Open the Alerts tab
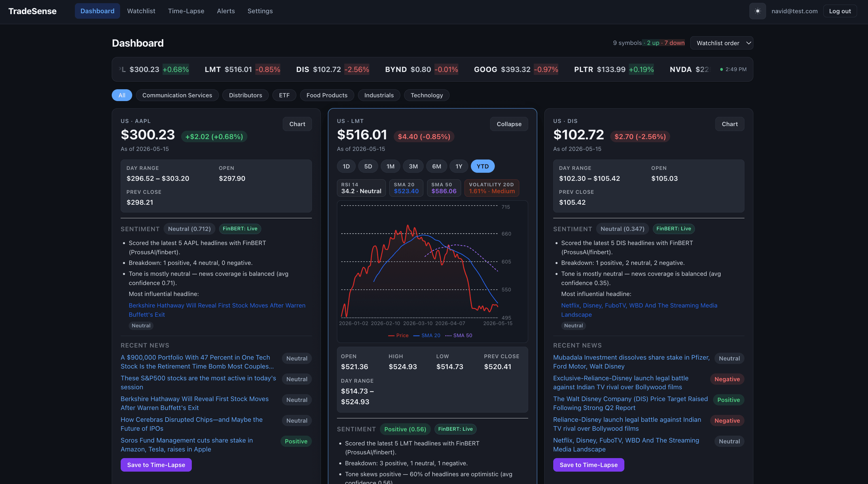This screenshot has width=868, height=484. tap(226, 11)
